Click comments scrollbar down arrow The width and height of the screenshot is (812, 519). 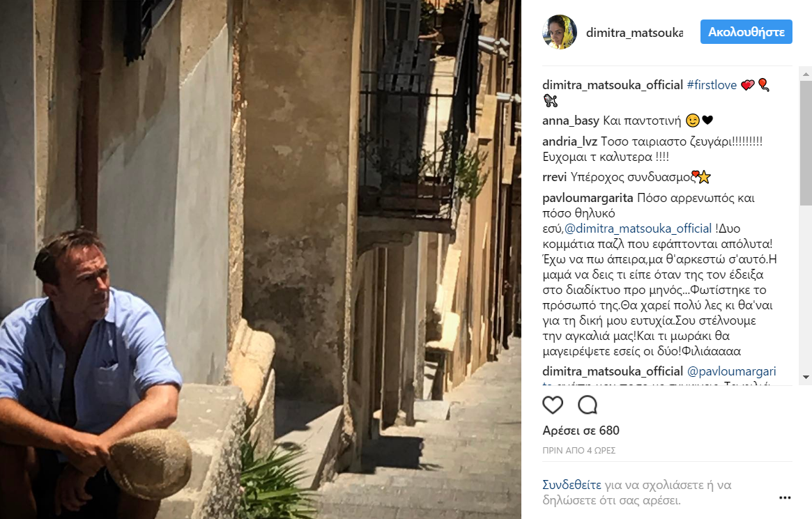click(806, 377)
